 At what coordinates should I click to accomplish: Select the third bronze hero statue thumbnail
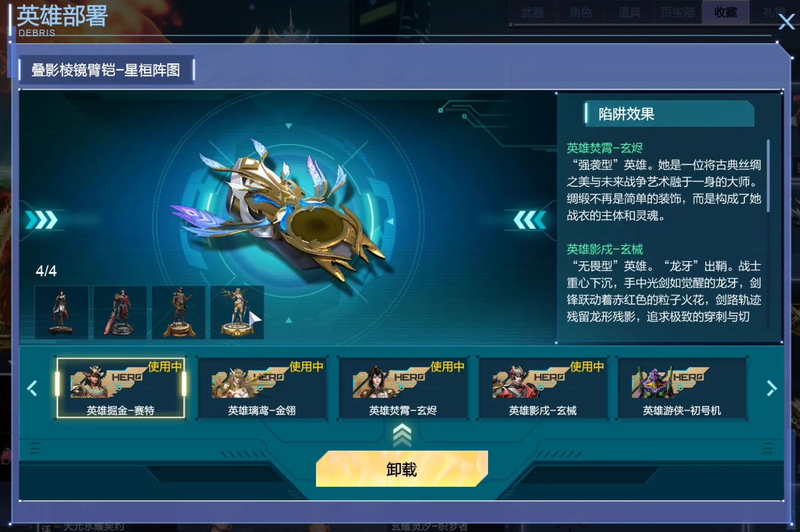click(x=178, y=312)
